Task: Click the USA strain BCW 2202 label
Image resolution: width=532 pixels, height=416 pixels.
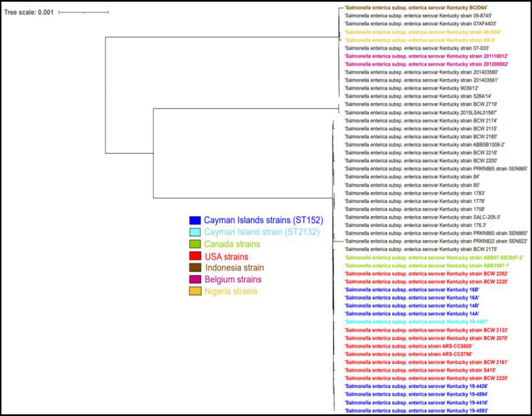Action: 426,274
